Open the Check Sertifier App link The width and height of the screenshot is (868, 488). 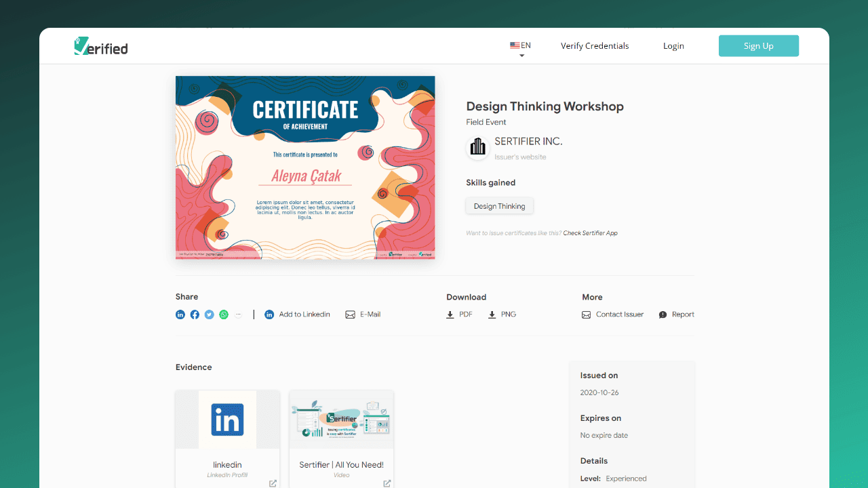click(590, 233)
